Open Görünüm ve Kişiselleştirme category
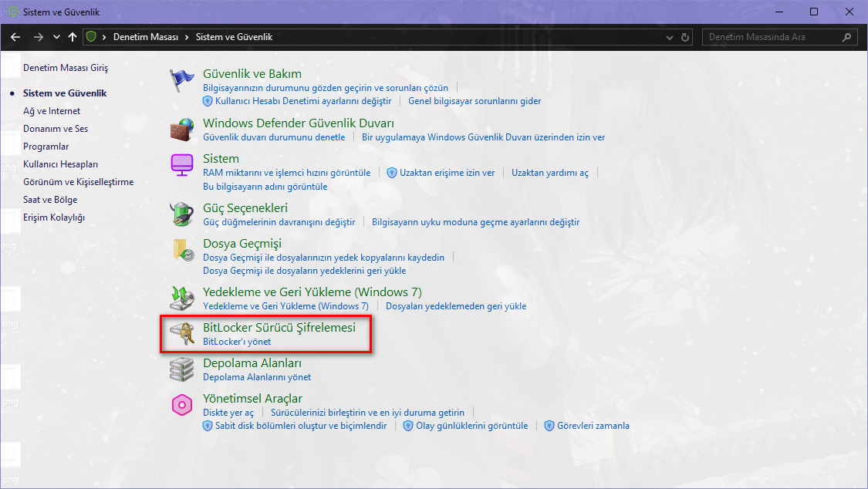Viewport: 868px width, 489px height. (78, 181)
